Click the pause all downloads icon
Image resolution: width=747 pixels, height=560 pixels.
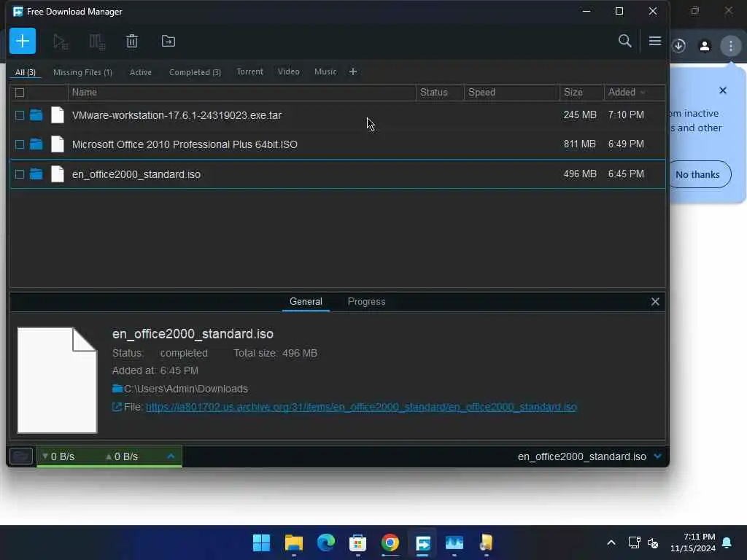pos(97,42)
